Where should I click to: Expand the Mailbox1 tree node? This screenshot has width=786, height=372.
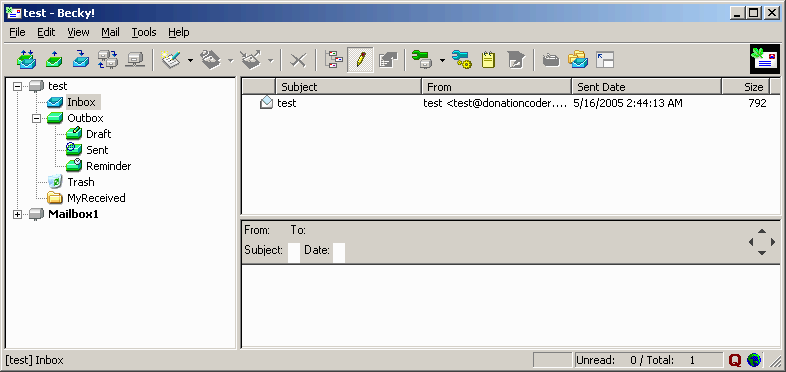(x=18, y=215)
